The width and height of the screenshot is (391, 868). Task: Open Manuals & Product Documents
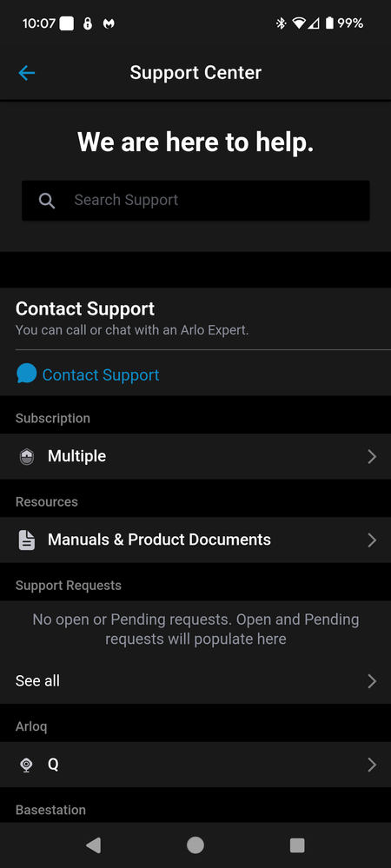coord(195,540)
